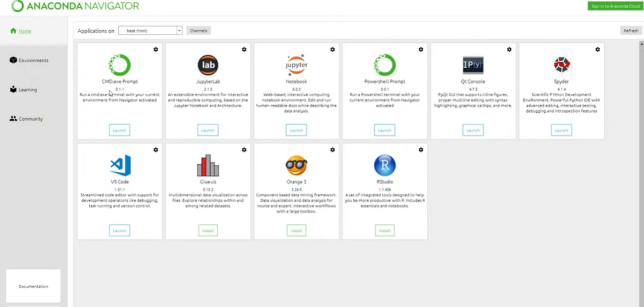644x307 pixels.
Task: Click the Refresh button
Action: 631,30
